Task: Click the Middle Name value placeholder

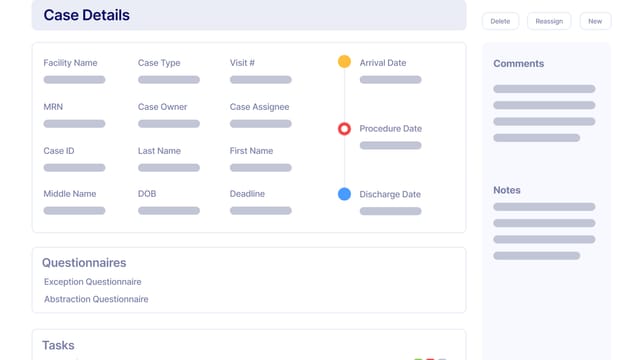Action: click(x=74, y=211)
